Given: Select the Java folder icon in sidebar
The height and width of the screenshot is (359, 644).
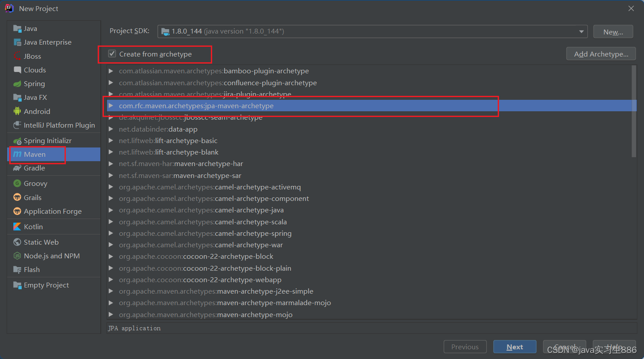Looking at the screenshot, I should tap(17, 29).
